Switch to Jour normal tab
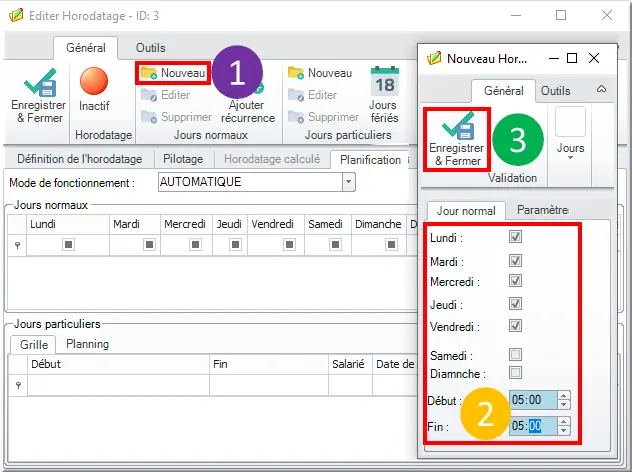Screen dimensions: 632x472 point(466,211)
